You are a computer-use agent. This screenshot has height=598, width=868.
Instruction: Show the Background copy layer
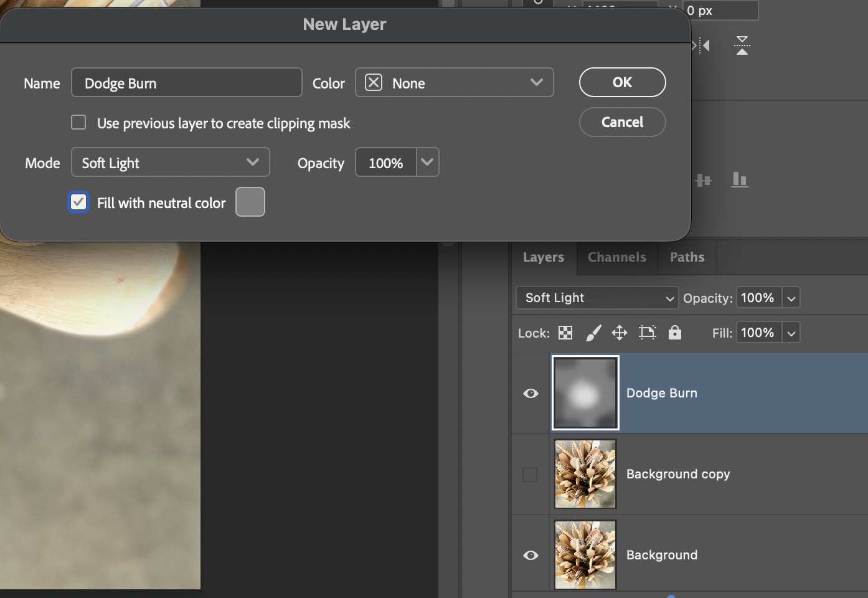click(x=530, y=474)
